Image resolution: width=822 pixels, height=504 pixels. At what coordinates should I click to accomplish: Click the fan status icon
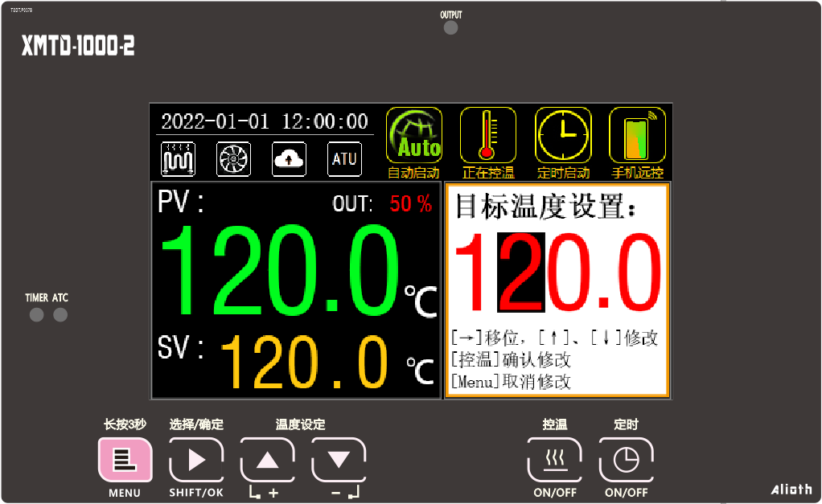[x=233, y=158]
